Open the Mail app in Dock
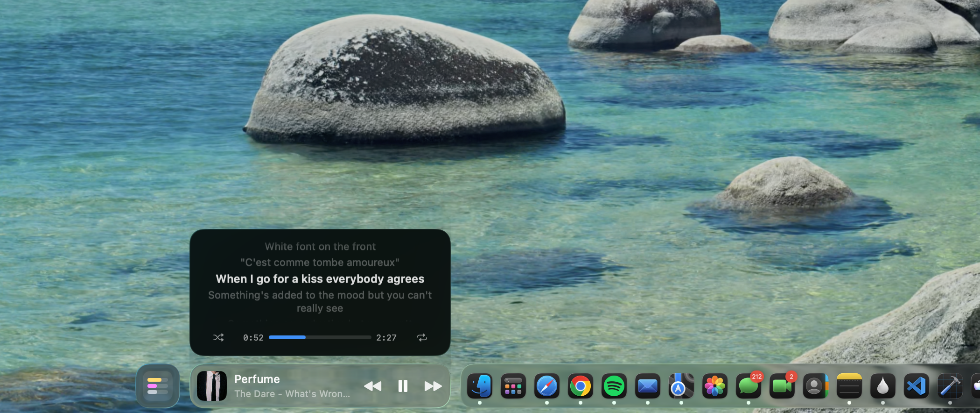The image size is (980, 413). (x=648, y=386)
